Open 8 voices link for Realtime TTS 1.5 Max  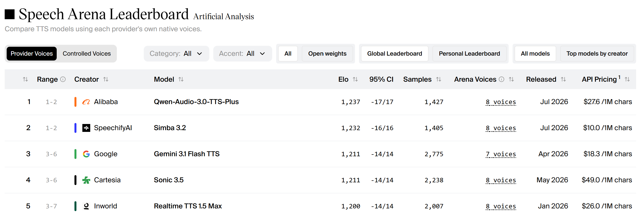pos(501,206)
